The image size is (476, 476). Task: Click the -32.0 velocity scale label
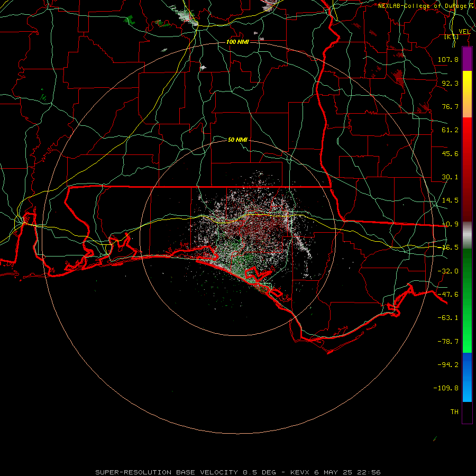448,271
